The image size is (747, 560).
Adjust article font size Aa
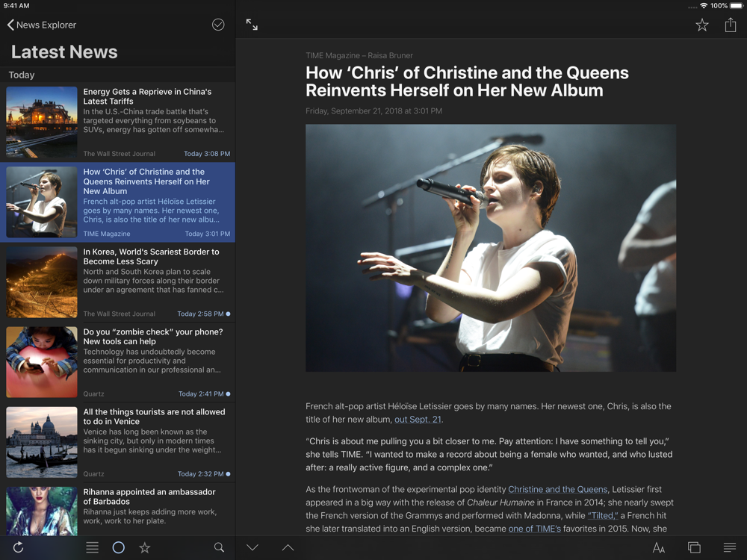click(659, 547)
